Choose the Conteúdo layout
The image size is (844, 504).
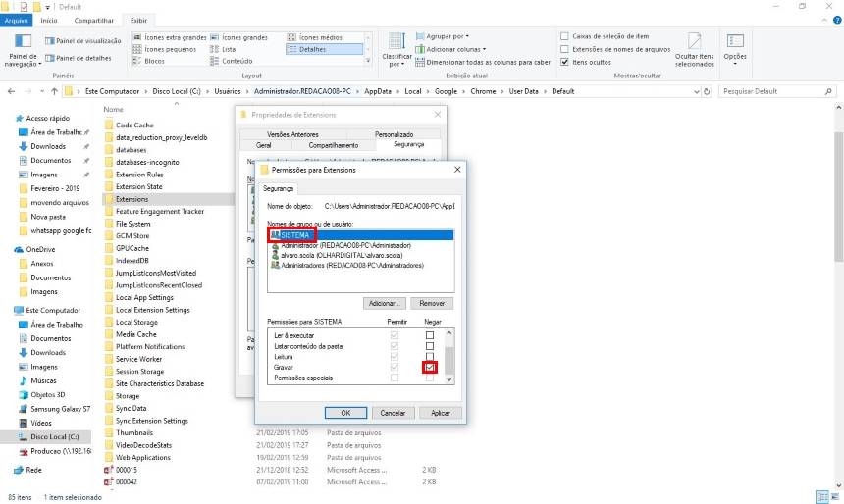click(232, 62)
